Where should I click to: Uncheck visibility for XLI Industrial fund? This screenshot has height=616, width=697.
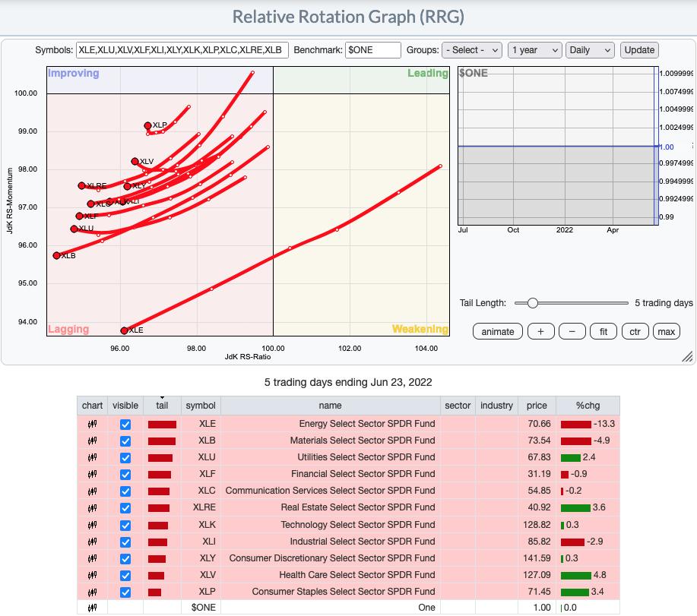[x=125, y=542]
